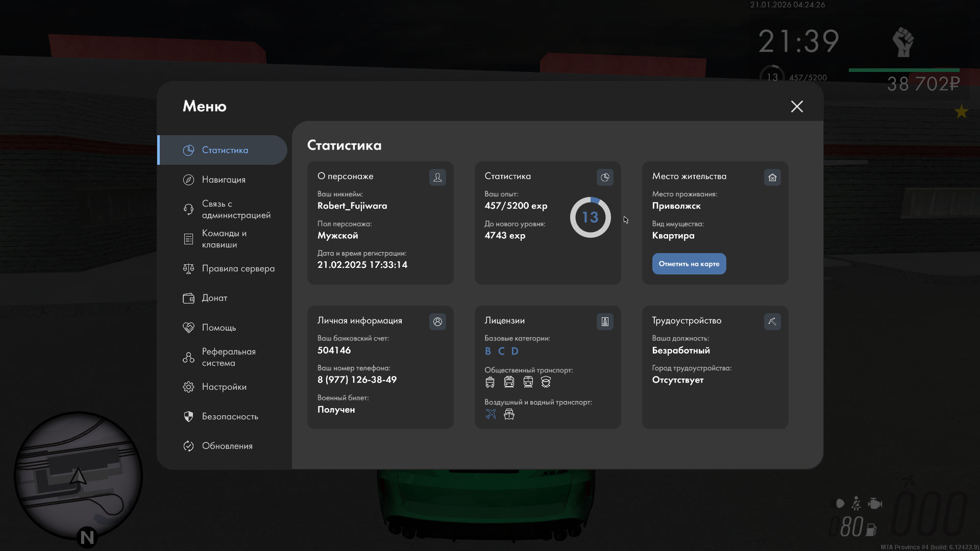Viewport: 980px width, 551px height.
Task: Open the Настройки menu item
Action: click(224, 387)
